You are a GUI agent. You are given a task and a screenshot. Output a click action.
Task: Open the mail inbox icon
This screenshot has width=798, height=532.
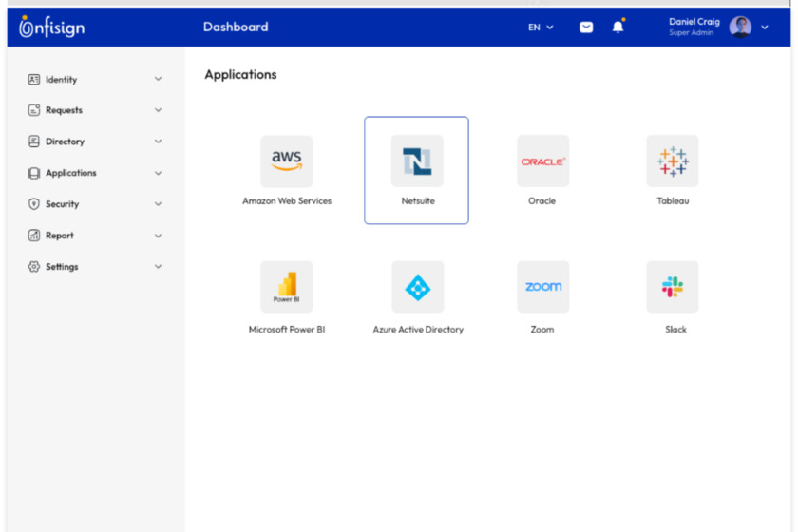(x=586, y=28)
